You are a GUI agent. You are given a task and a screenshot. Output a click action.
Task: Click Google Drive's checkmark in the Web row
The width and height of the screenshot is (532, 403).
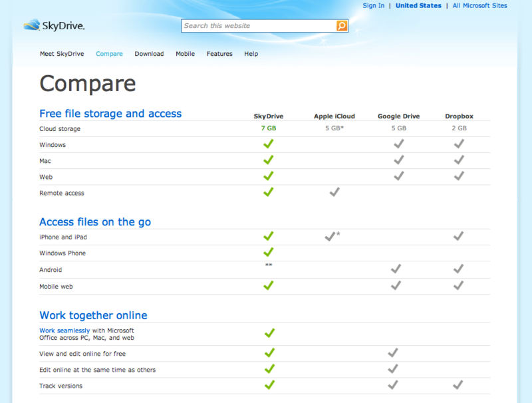tap(398, 176)
